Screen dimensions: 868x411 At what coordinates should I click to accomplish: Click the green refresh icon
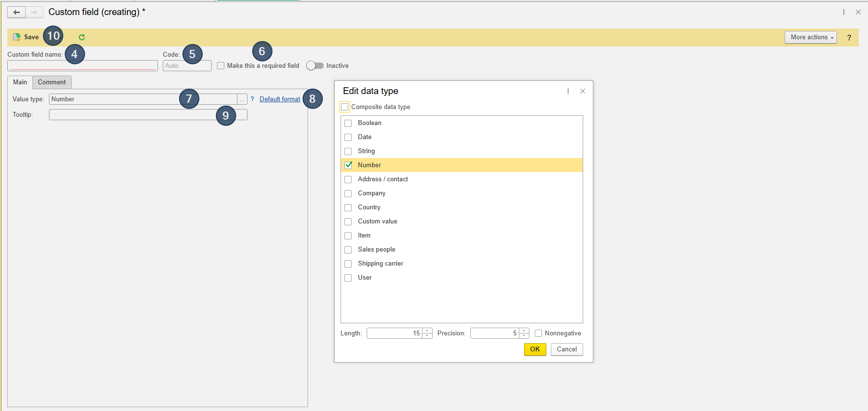[x=82, y=37]
